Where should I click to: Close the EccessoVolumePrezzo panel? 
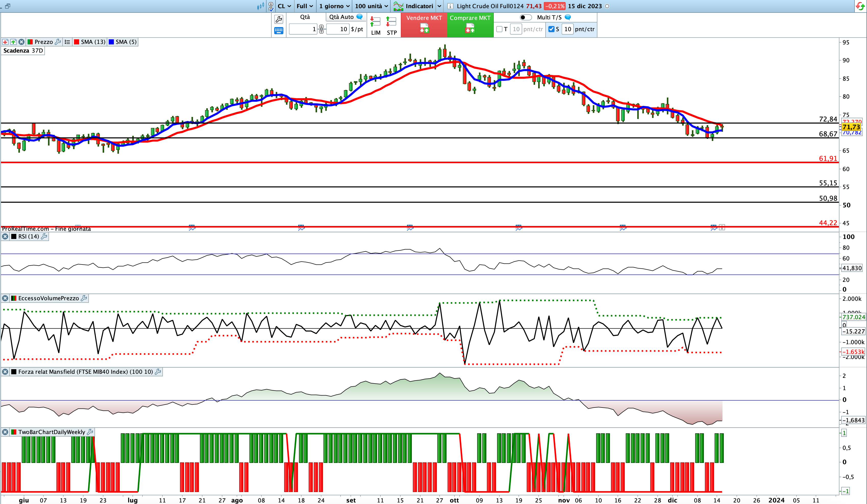[5, 298]
